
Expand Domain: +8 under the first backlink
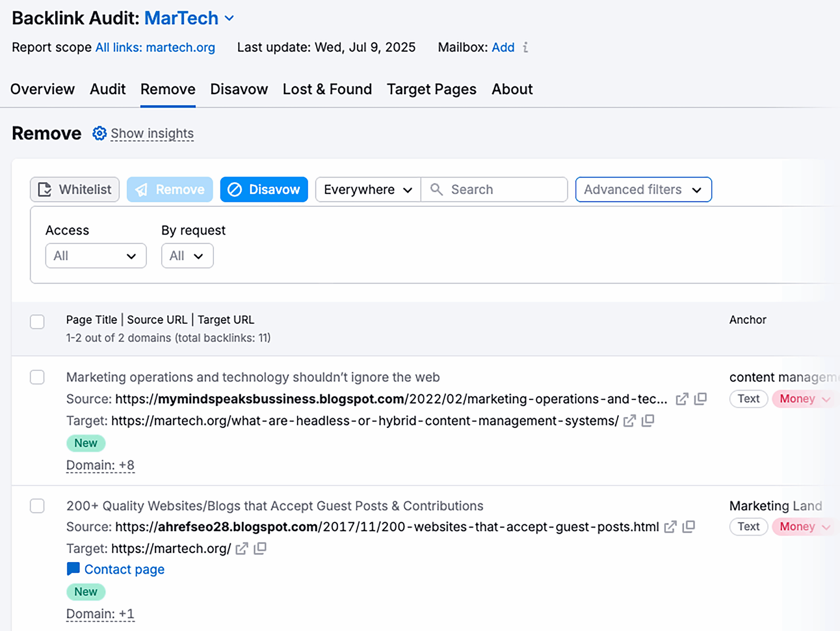tap(100, 464)
